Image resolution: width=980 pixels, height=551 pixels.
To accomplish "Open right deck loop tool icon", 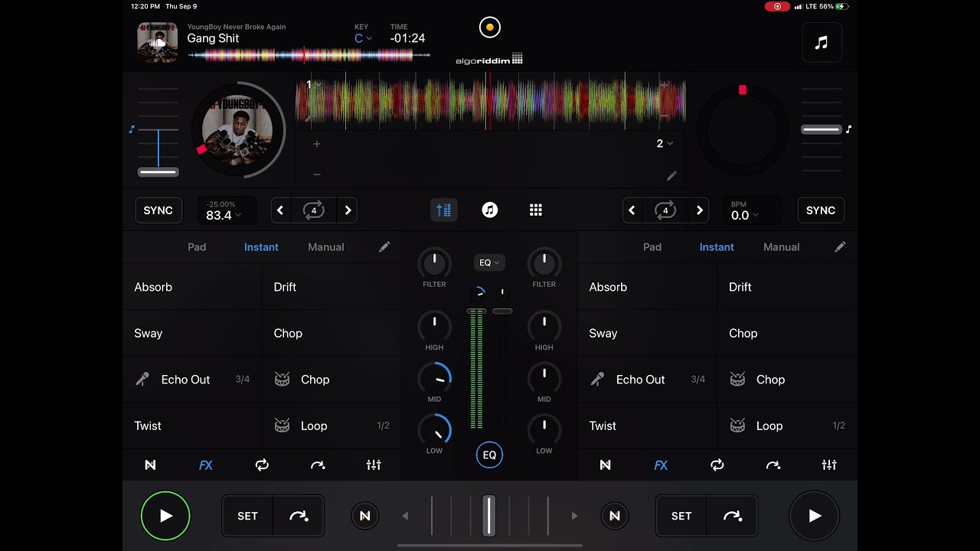I will (x=717, y=465).
